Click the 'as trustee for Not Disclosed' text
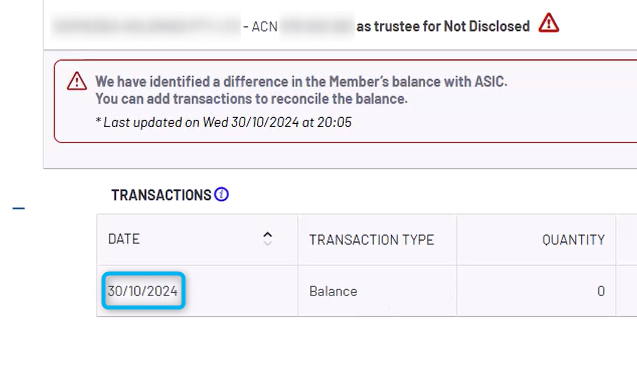Image resolution: width=637 pixels, height=377 pixels. pyautogui.click(x=443, y=26)
